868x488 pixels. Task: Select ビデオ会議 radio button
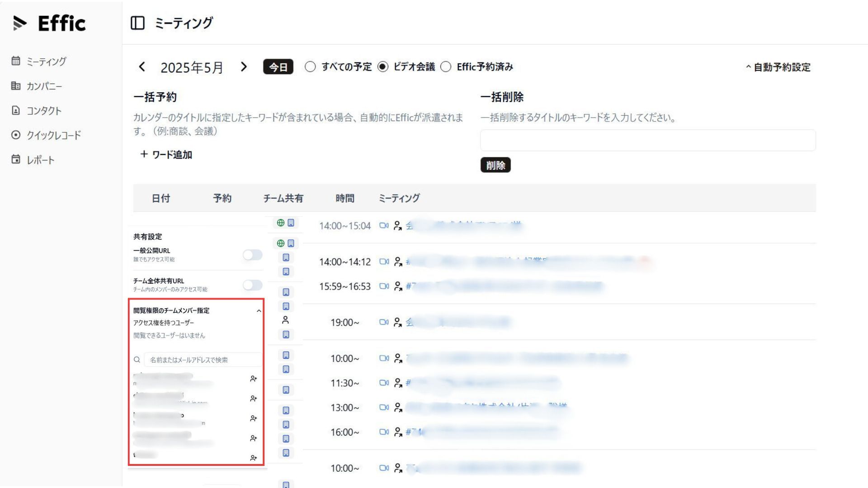tap(383, 67)
